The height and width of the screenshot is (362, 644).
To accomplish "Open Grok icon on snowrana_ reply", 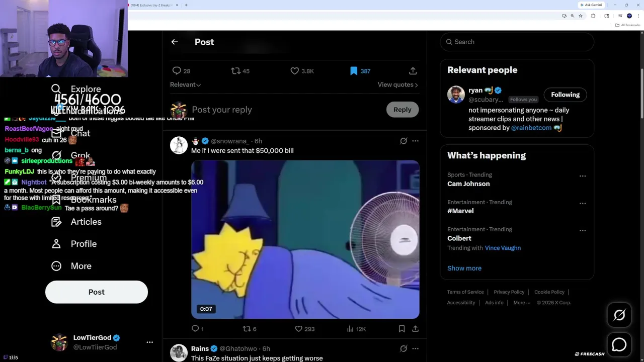I will [404, 141].
